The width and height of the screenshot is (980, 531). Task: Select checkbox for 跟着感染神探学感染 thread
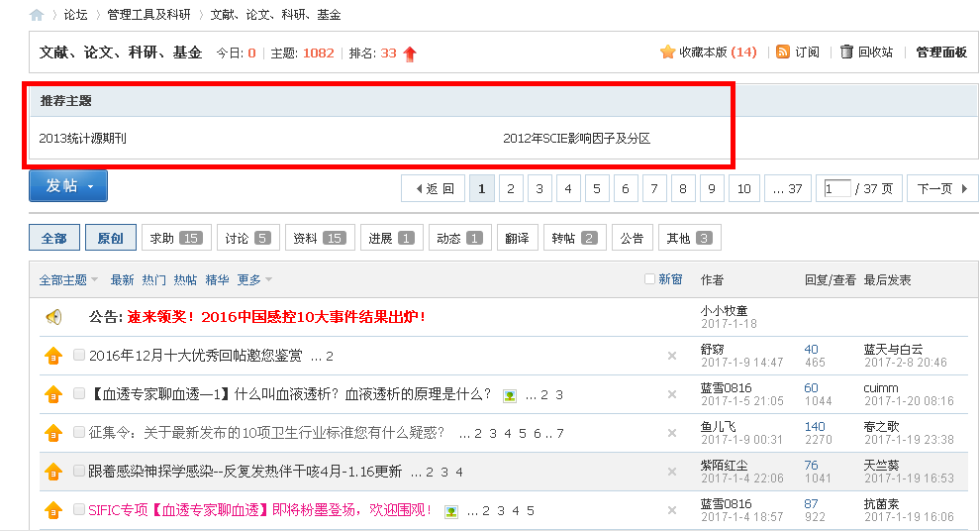(79, 471)
